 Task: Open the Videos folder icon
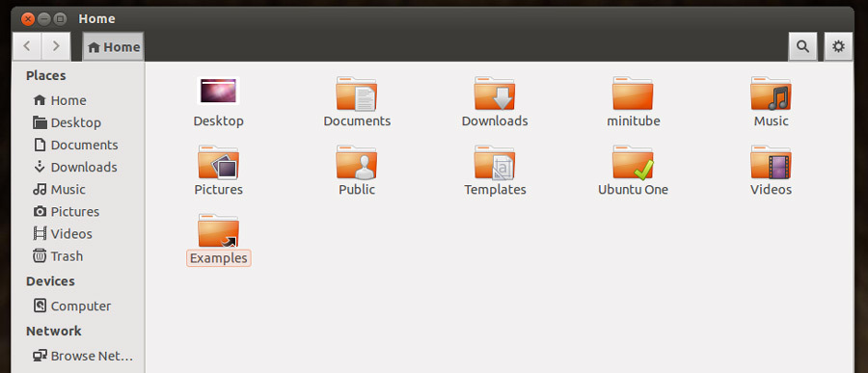[772, 163]
